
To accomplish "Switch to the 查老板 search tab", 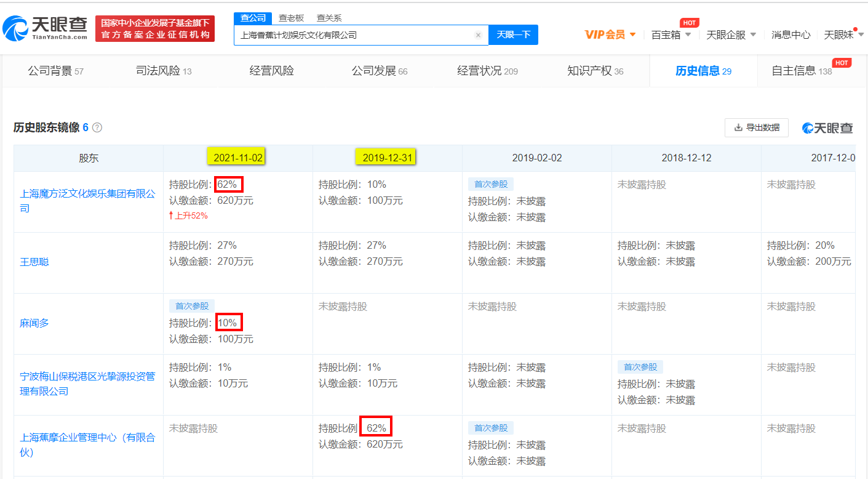I will (x=291, y=18).
